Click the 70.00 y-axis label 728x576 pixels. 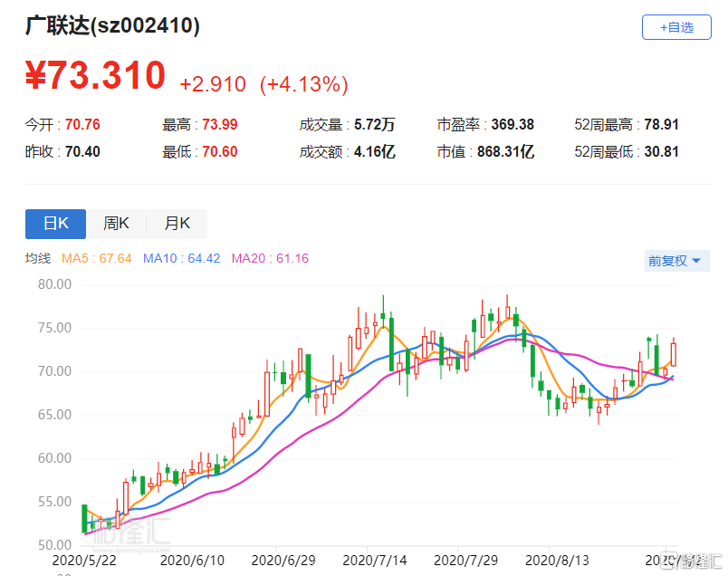tap(55, 371)
